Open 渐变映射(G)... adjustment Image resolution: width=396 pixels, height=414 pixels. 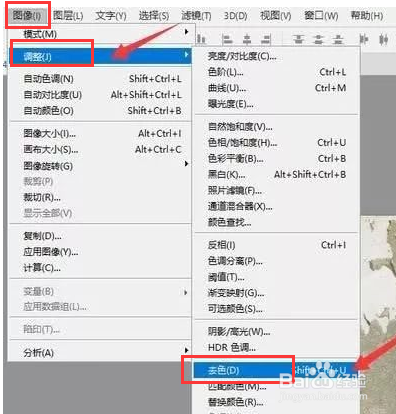(277, 293)
